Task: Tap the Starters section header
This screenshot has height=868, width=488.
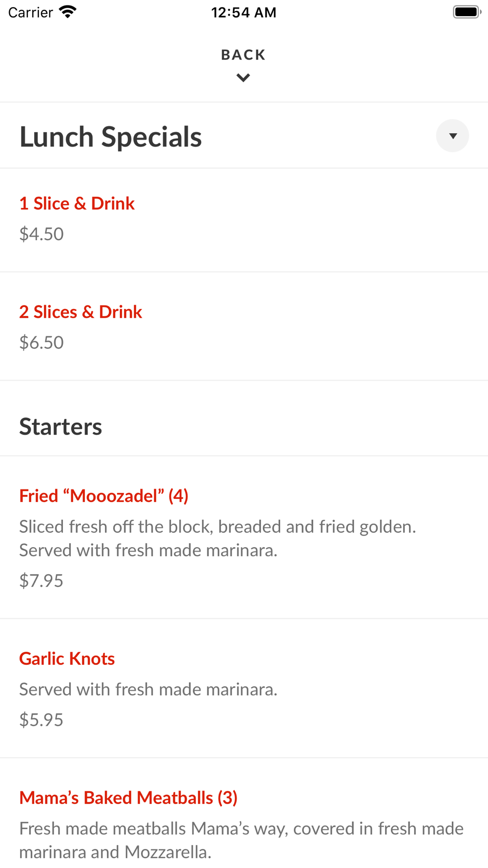Action: pos(61,427)
